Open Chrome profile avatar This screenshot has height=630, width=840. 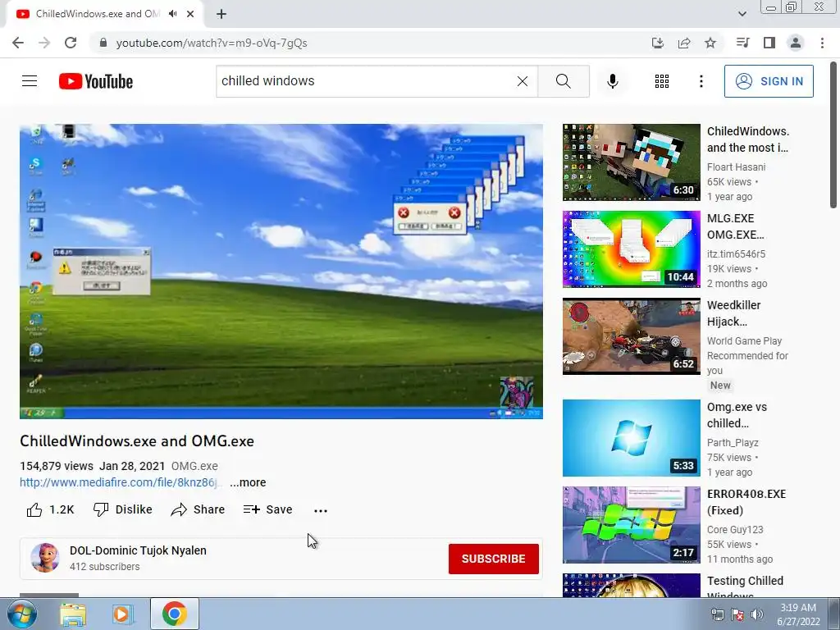tap(796, 43)
